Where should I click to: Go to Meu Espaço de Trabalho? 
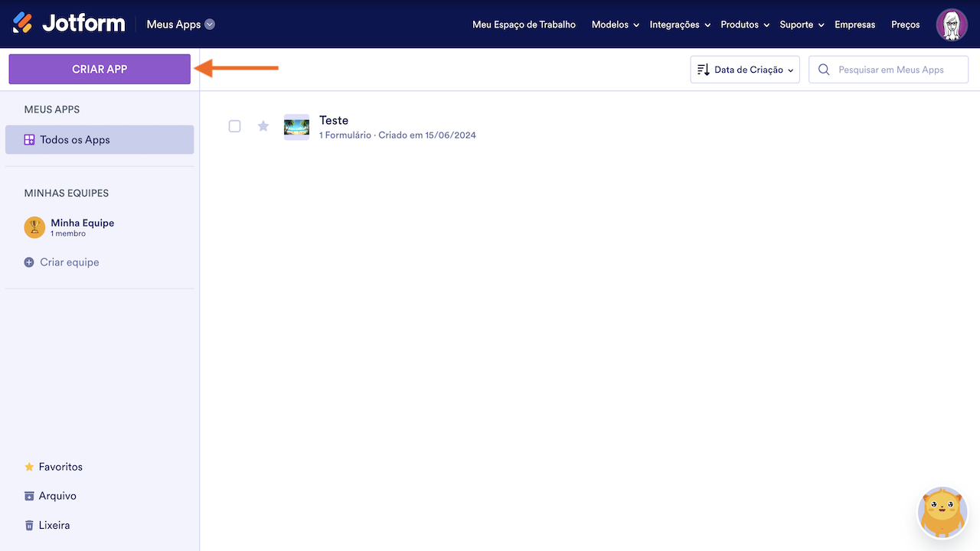pyautogui.click(x=524, y=24)
